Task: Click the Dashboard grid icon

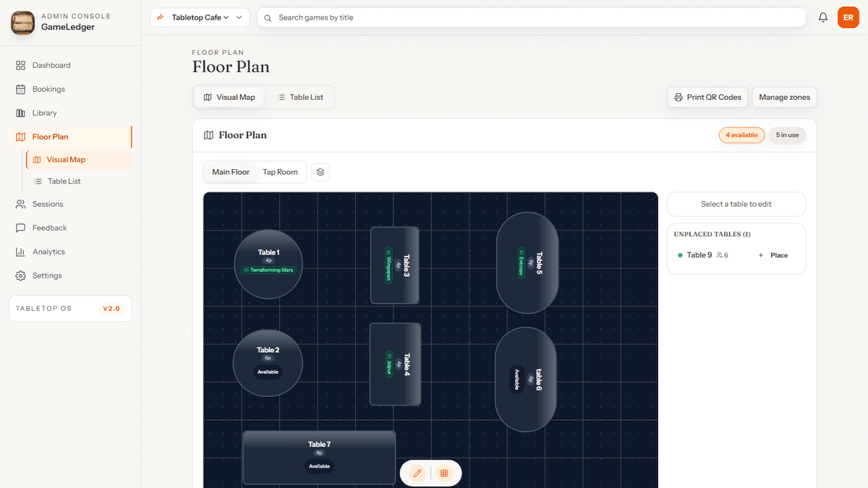Action: (x=20, y=65)
